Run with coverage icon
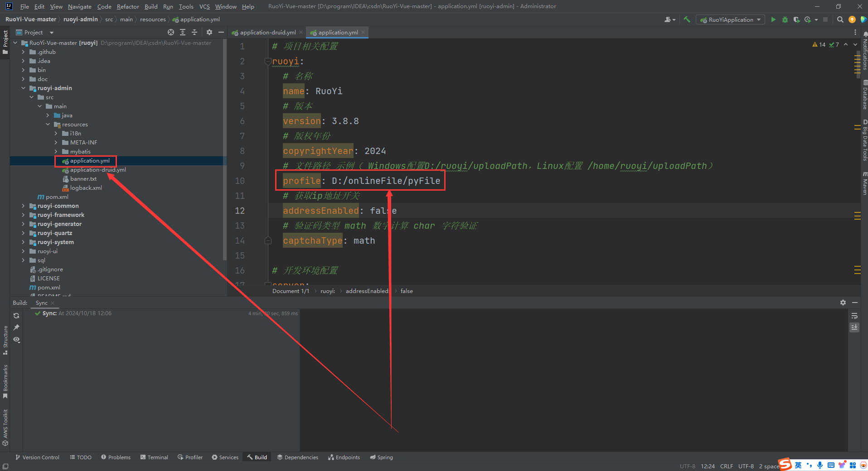 [x=796, y=19]
